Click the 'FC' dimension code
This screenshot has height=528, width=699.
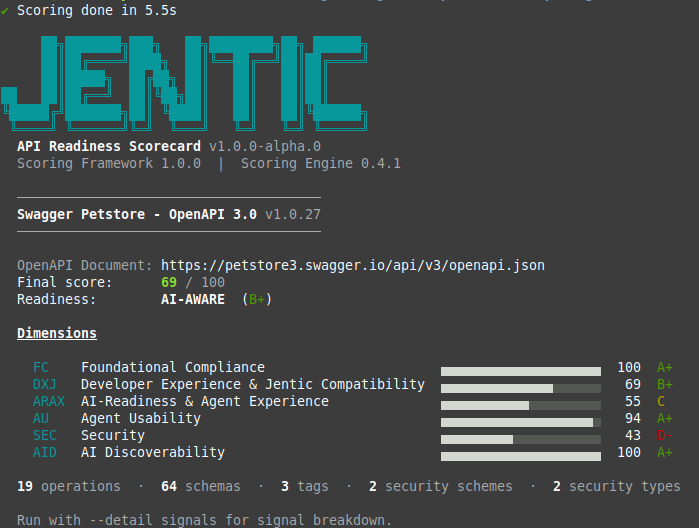[x=41, y=367]
